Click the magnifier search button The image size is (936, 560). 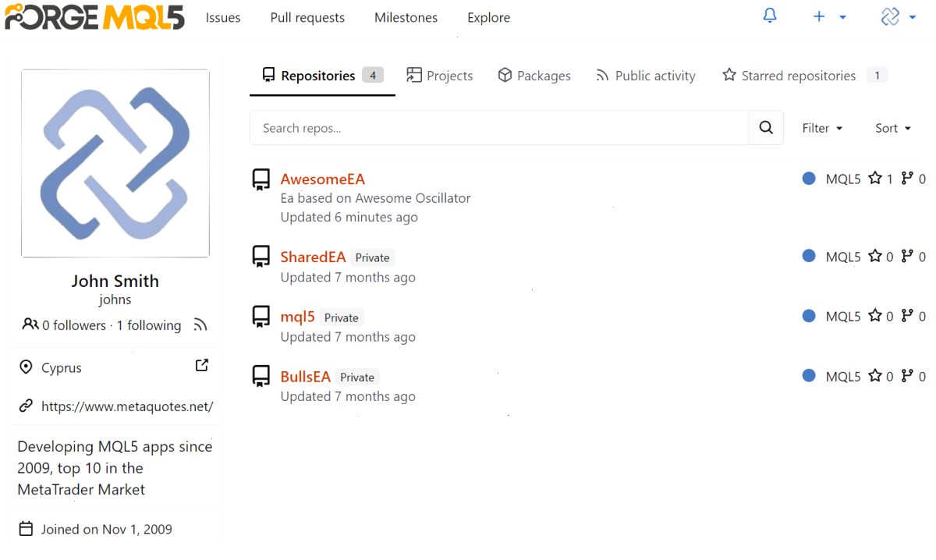(766, 128)
